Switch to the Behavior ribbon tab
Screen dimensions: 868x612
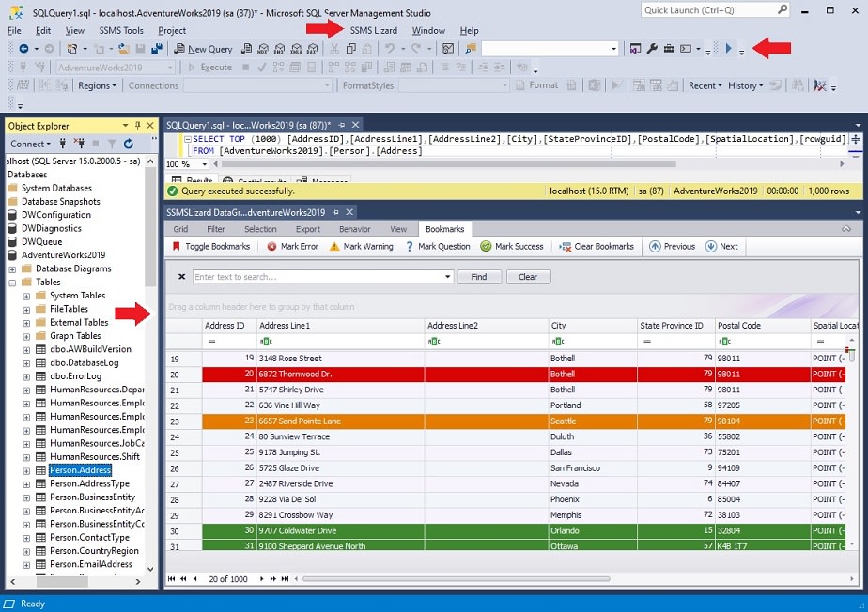[x=355, y=229]
